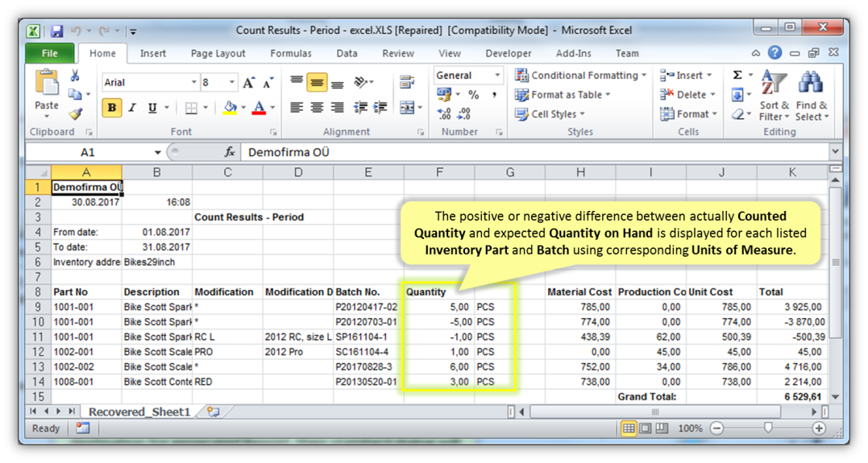Open the font size dropdown
The height and width of the screenshot is (463, 868).
click(231, 82)
